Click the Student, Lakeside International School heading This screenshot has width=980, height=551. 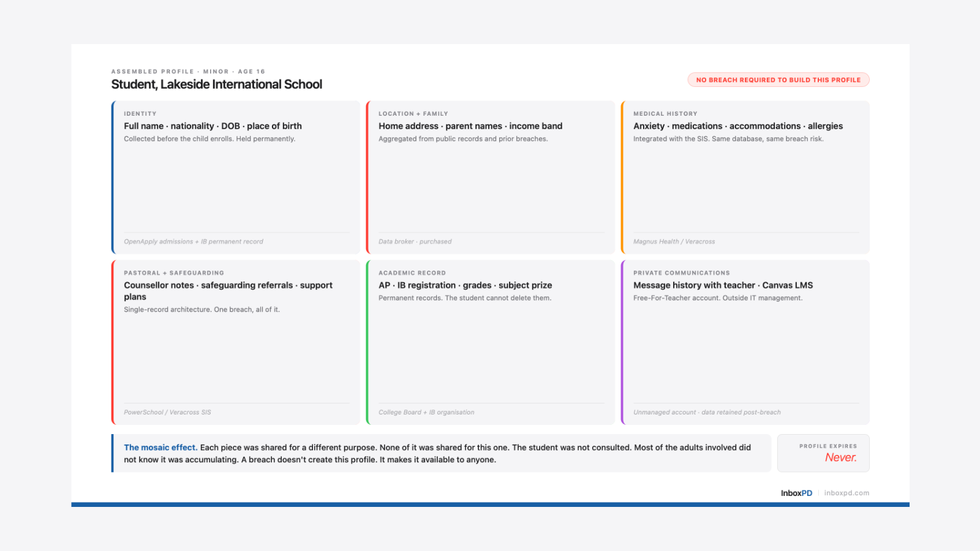pyautogui.click(x=217, y=84)
